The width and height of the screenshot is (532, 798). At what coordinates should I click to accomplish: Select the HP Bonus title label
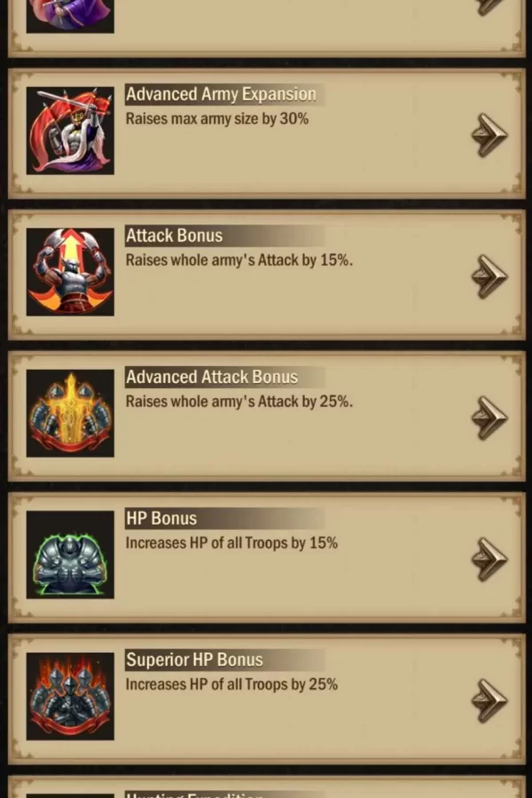coord(161,519)
